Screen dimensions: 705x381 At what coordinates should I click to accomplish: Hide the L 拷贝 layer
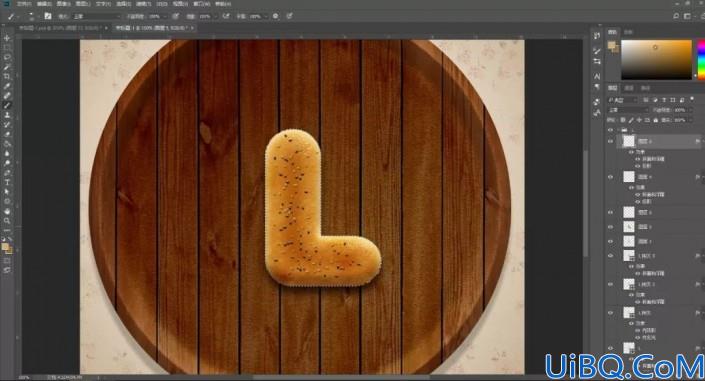(x=610, y=313)
